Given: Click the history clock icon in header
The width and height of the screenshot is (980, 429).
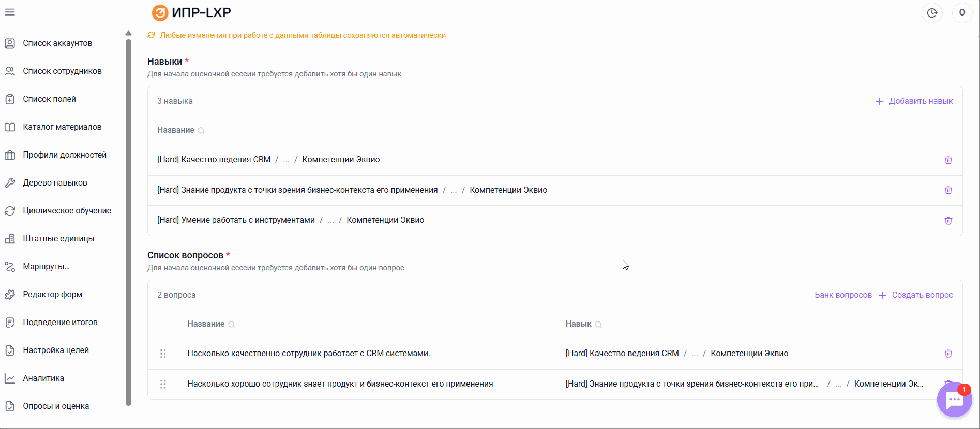Looking at the screenshot, I should tap(932, 13).
